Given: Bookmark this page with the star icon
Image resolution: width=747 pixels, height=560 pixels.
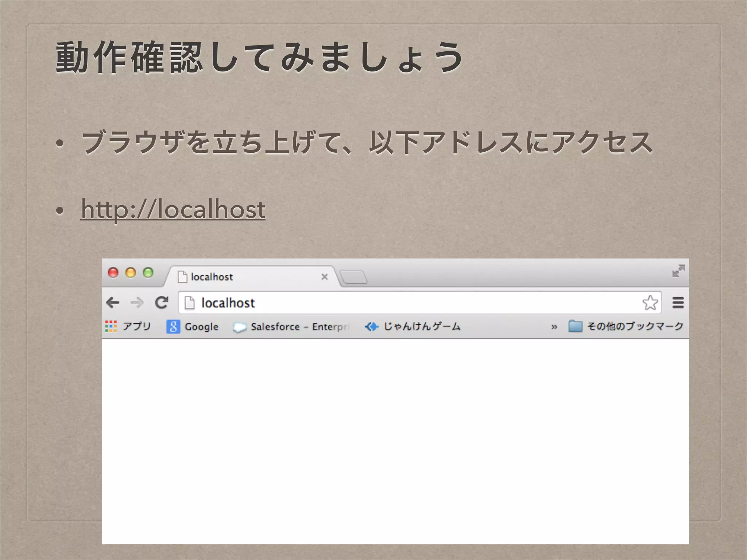Looking at the screenshot, I should click(650, 303).
